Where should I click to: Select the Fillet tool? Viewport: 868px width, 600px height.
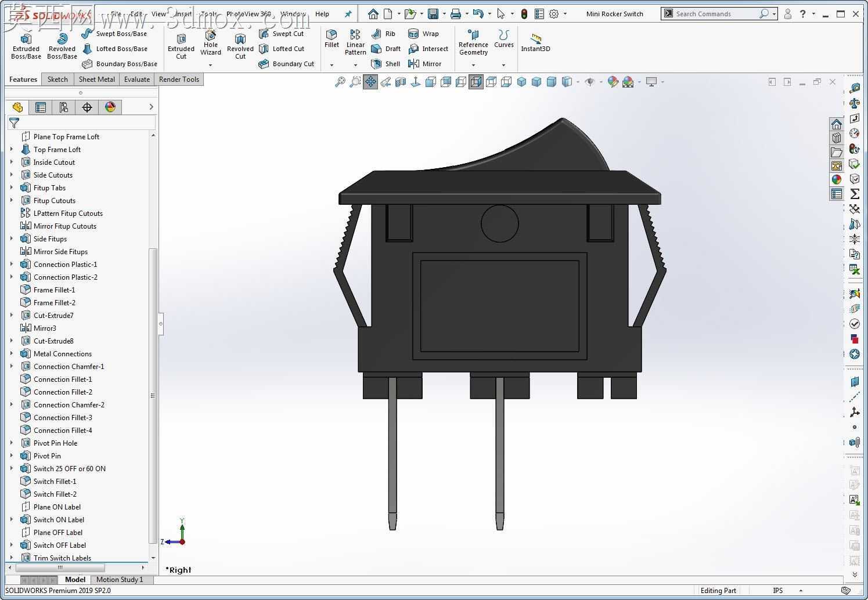tap(332, 39)
